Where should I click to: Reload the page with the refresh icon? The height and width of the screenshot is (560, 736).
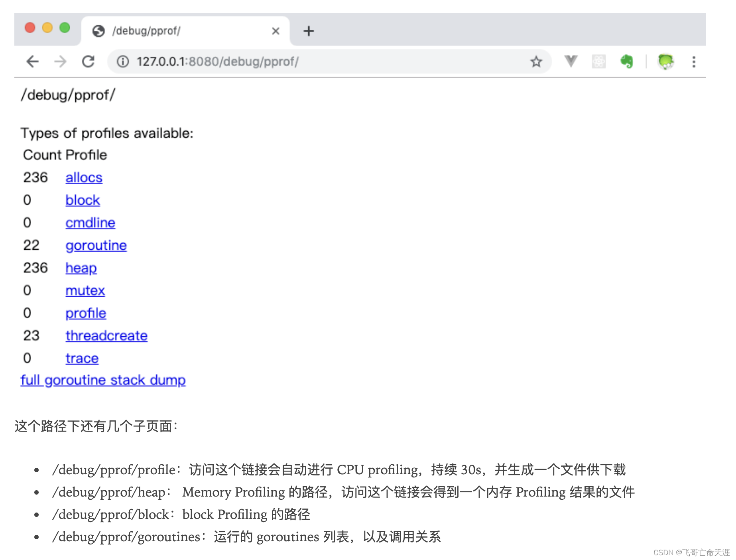pos(88,61)
